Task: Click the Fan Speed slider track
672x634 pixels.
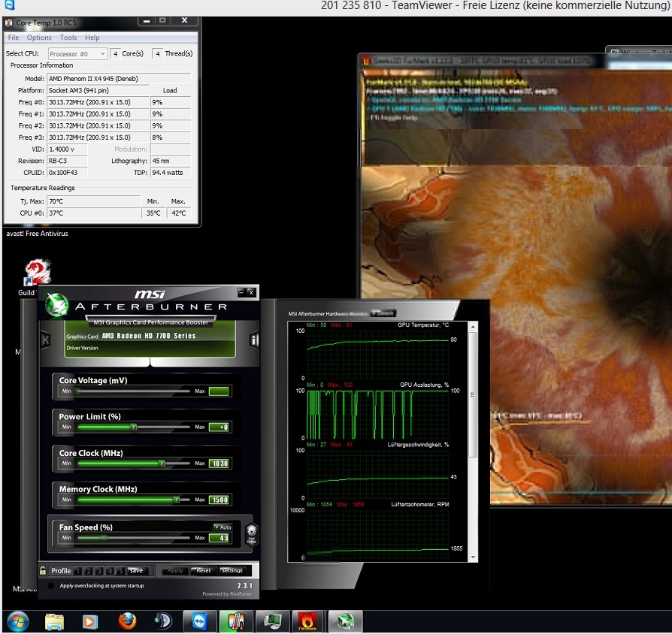Action: [133, 538]
